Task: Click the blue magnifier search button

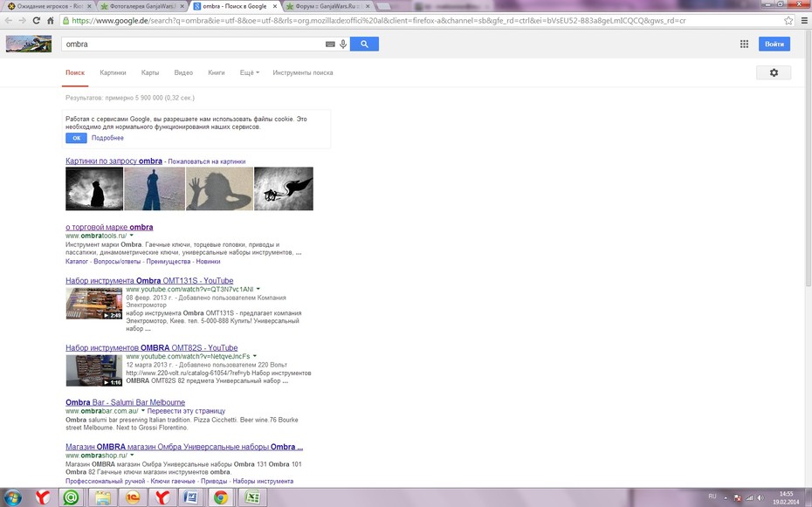Action: click(x=364, y=44)
